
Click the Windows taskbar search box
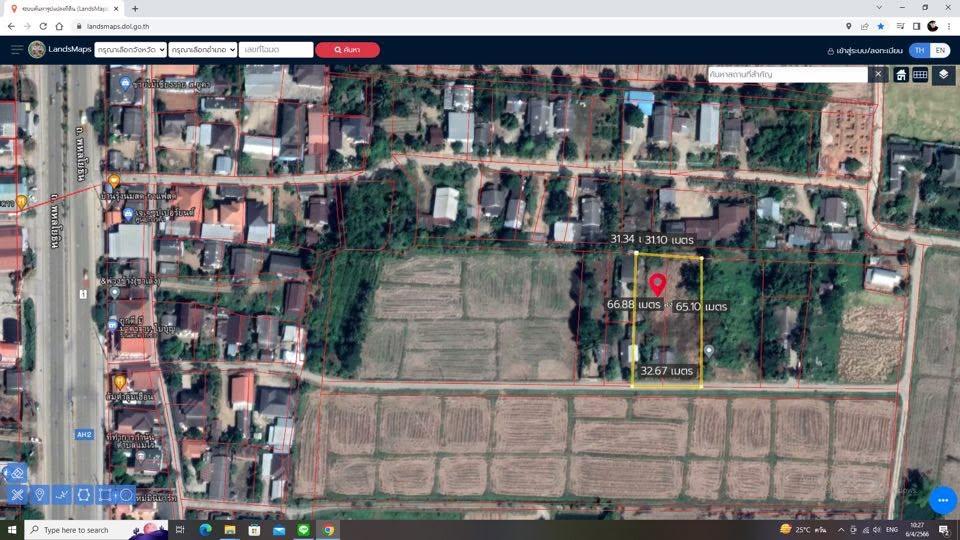(x=96, y=530)
